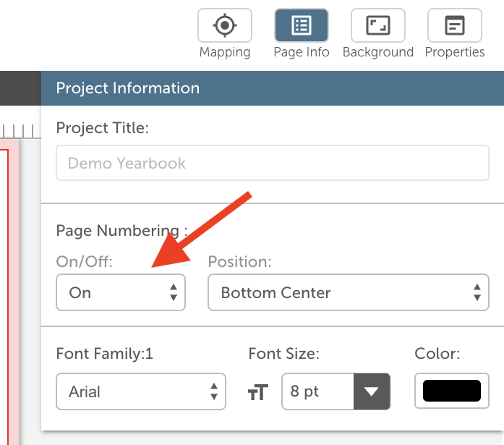
Task: Open the Background panel icon
Action: pos(378,25)
